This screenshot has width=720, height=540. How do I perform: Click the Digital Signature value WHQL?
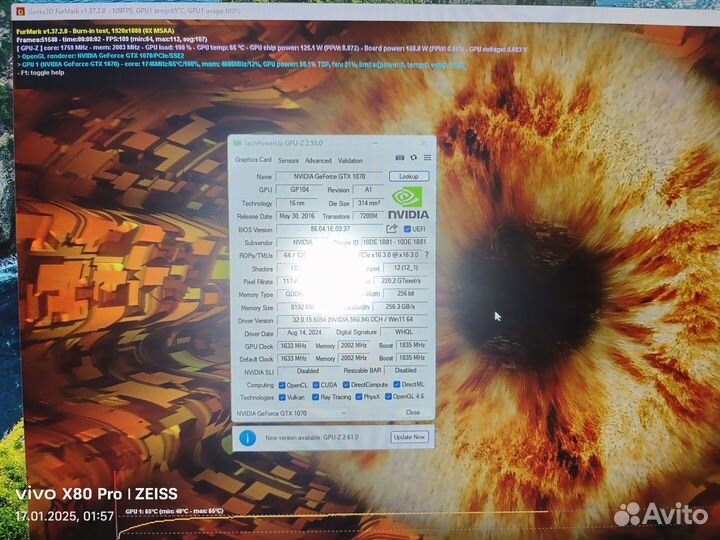pos(404,332)
